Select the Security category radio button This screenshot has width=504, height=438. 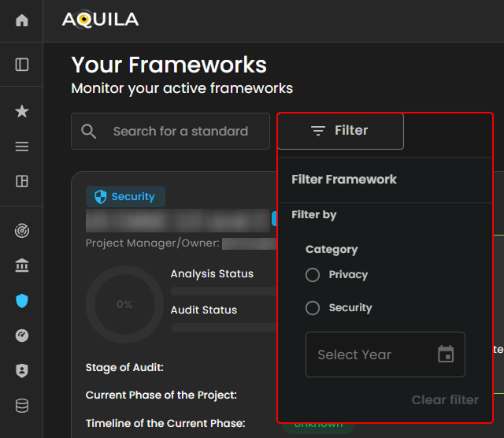coord(313,308)
